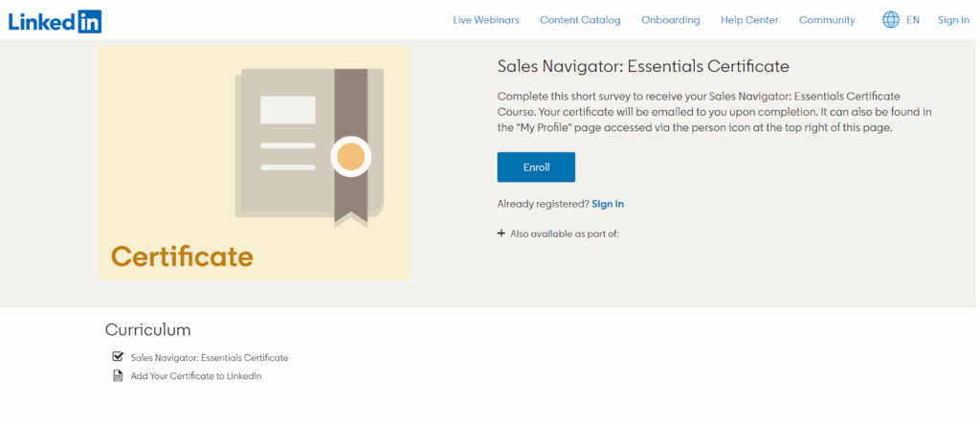Click the Curriculum heading

pos(147,329)
